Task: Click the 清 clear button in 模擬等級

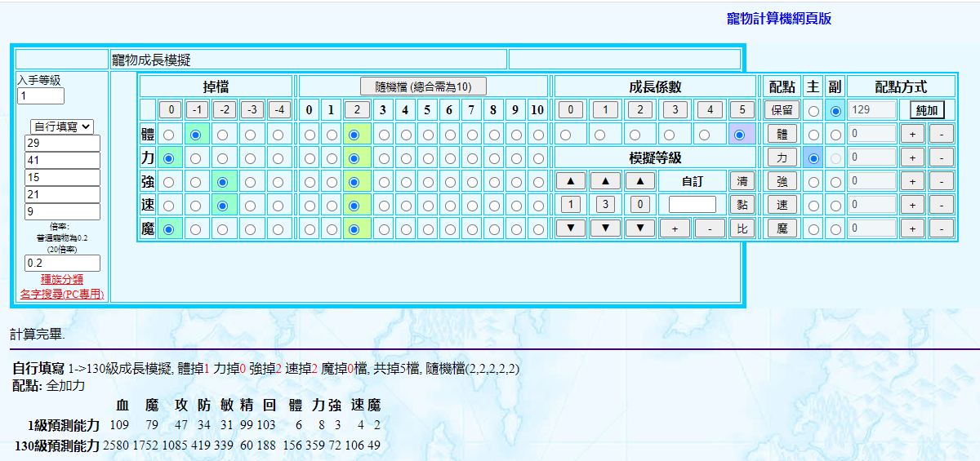Action: tap(742, 181)
